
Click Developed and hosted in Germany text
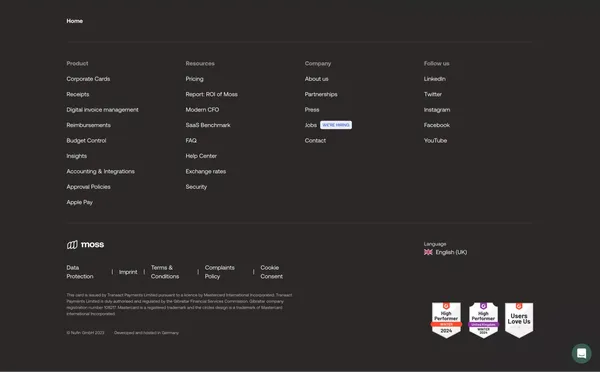click(147, 333)
